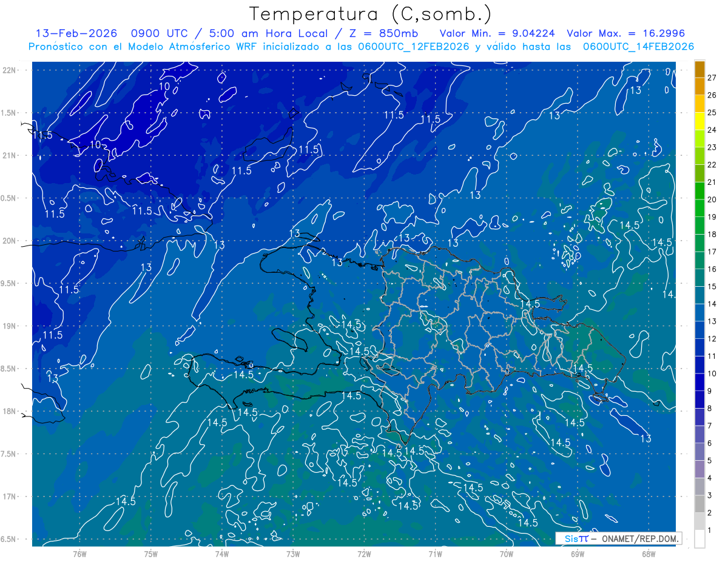Click the '22N' latitude label
The width and height of the screenshot is (728, 562).
(x=10, y=70)
